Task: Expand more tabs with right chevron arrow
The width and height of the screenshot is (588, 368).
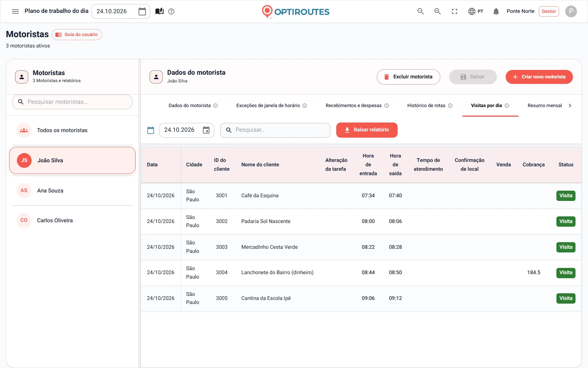Action: click(570, 106)
